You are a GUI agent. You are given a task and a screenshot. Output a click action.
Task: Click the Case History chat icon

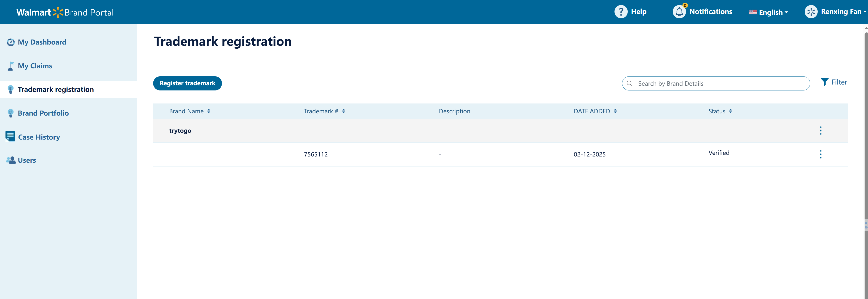[x=11, y=136]
